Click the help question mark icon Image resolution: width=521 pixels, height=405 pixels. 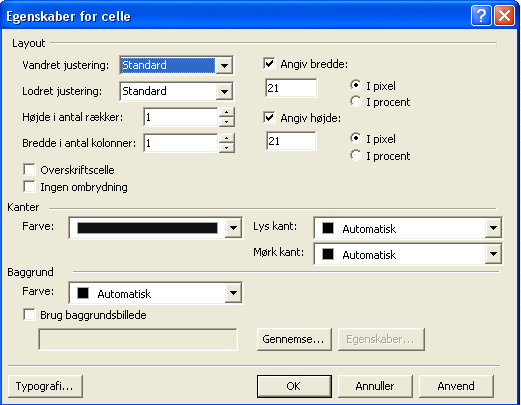point(481,16)
